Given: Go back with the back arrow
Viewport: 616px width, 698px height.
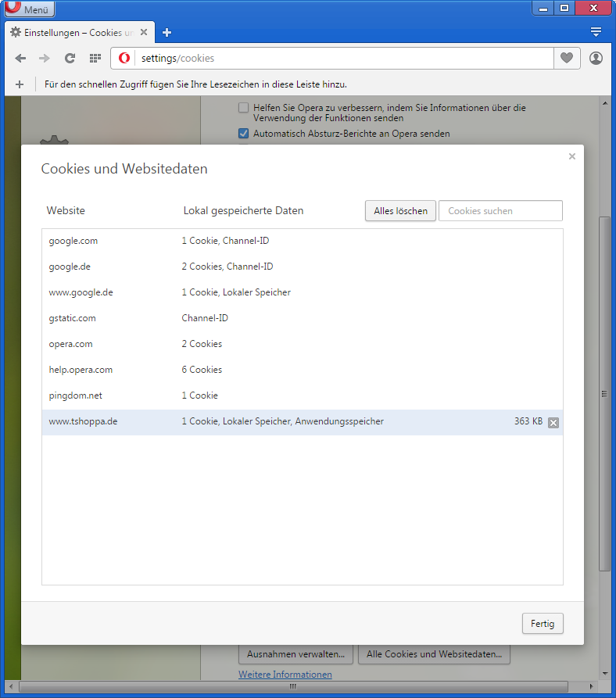Looking at the screenshot, I should (20, 59).
